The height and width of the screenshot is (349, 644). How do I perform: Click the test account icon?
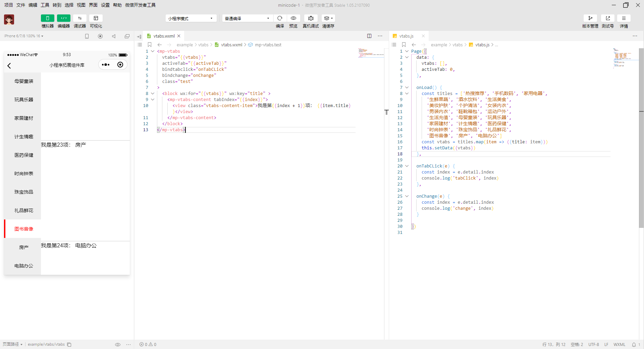[x=608, y=18]
